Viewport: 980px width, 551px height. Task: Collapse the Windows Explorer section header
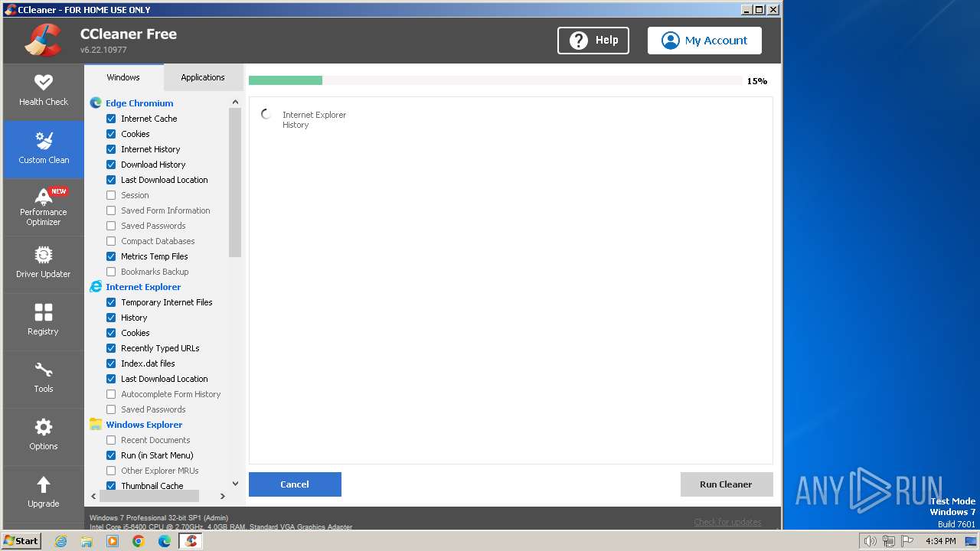coord(144,425)
